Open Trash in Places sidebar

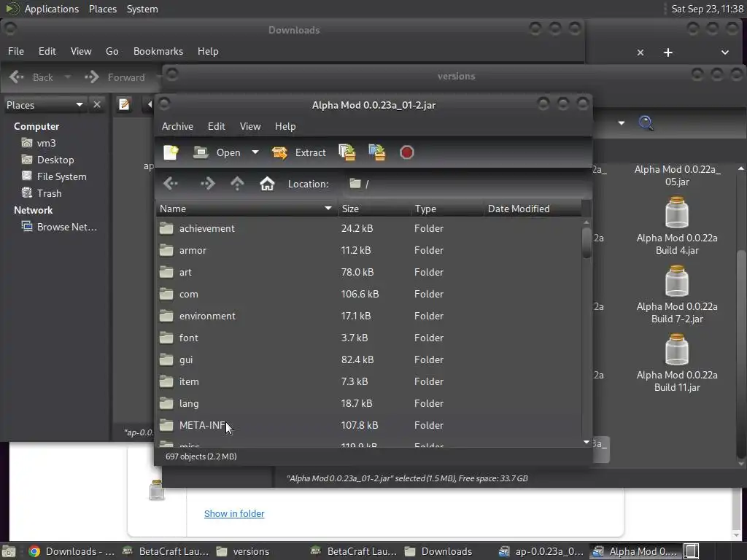click(x=42, y=193)
